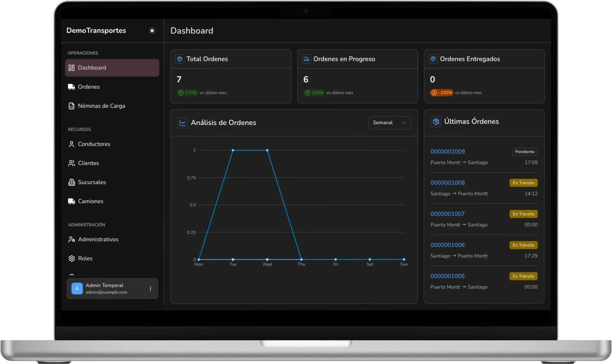Screen dimensions: 612x364
Task: Switch to the Clientes section
Action: pos(88,163)
